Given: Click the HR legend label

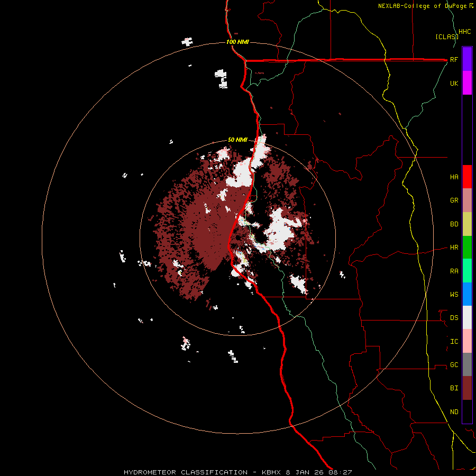Looking at the screenshot, I should tap(454, 248).
